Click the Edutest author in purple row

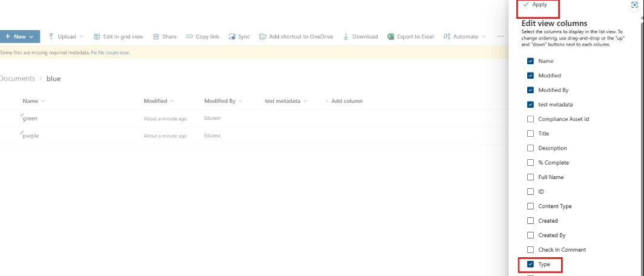pyautogui.click(x=212, y=136)
